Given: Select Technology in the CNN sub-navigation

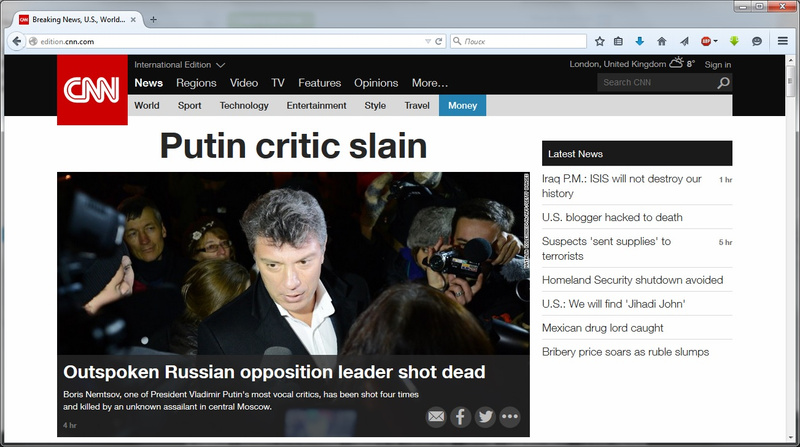Looking at the screenshot, I should pos(244,105).
